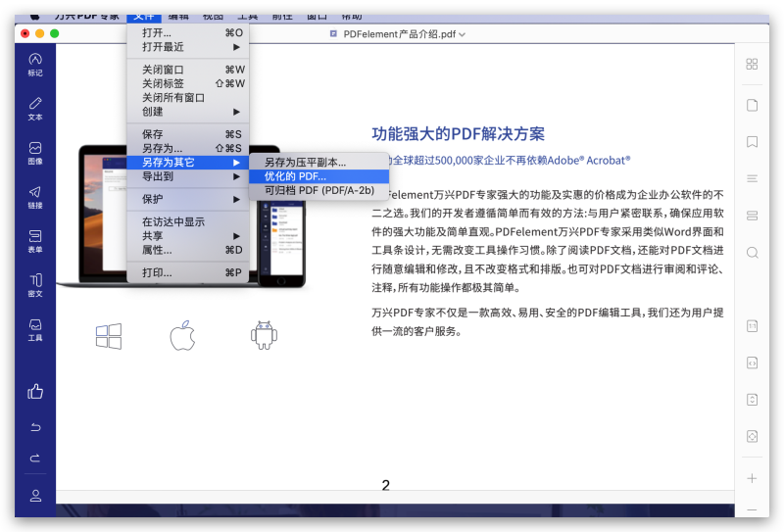
Task: Expand the 共享 submenu
Action: (188, 236)
